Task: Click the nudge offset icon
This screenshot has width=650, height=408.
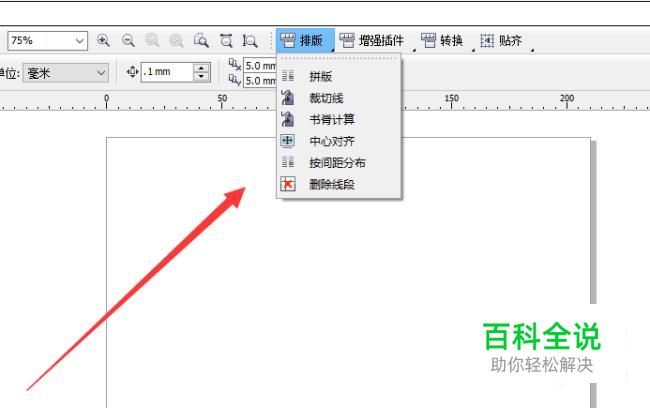Action: 132,72
